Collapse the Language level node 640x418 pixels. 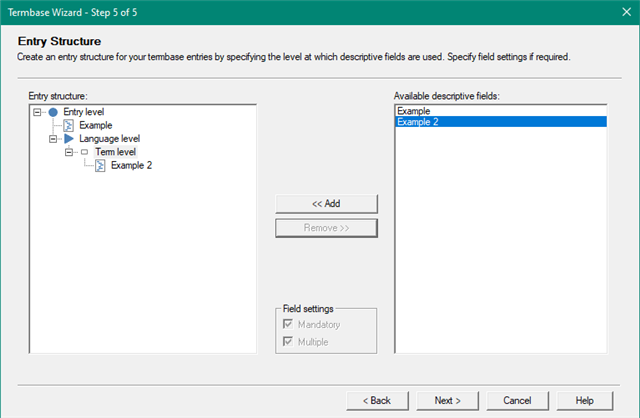(53, 139)
